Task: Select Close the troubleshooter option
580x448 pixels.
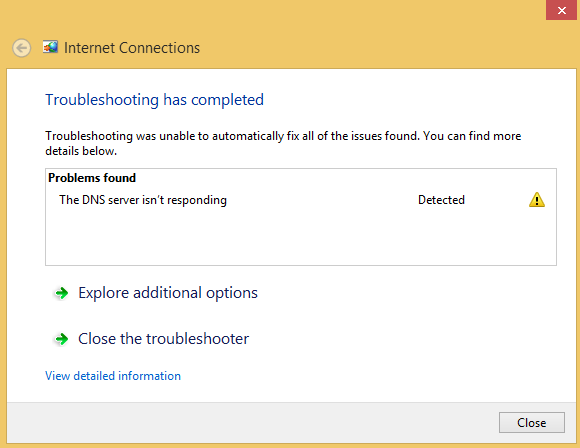Action: [x=163, y=339]
